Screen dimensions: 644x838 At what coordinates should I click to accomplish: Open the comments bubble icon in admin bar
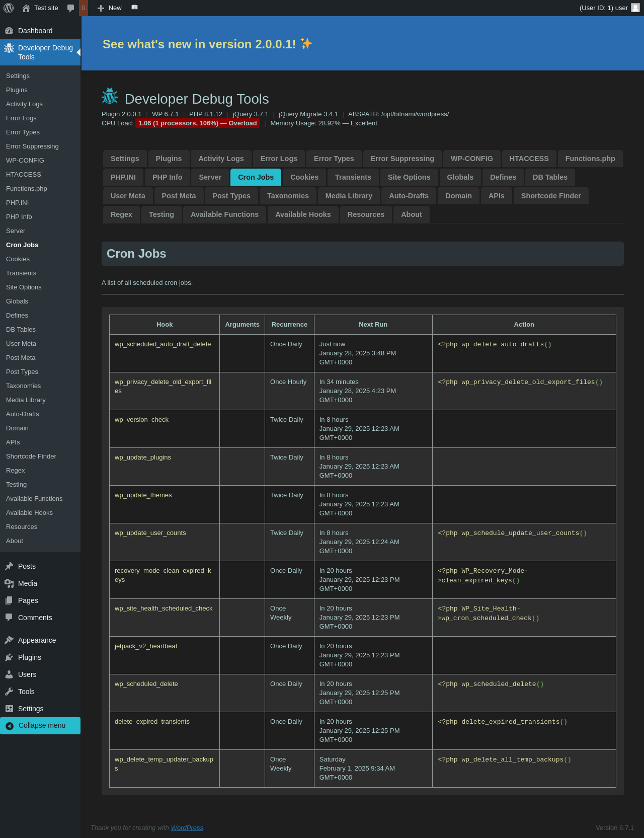click(x=71, y=8)
